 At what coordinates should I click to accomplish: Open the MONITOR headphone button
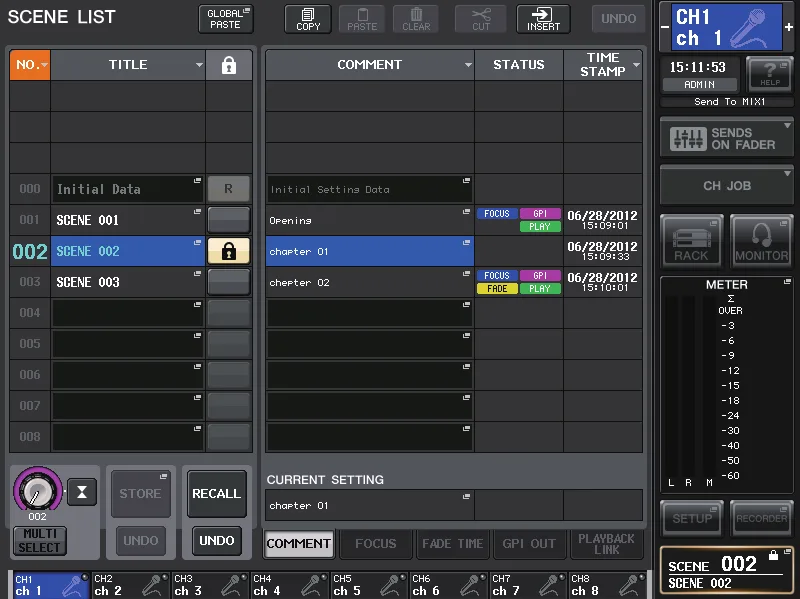tap(761, 241)
